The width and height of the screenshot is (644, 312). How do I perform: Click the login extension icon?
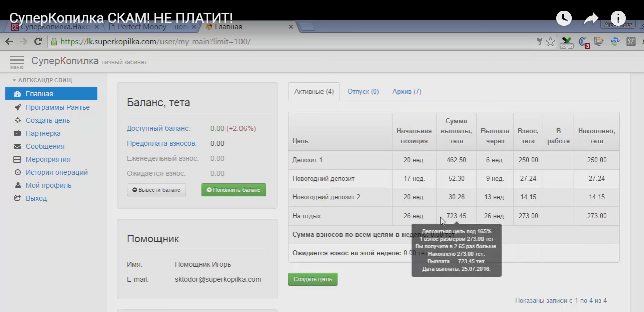click(567, 42)
